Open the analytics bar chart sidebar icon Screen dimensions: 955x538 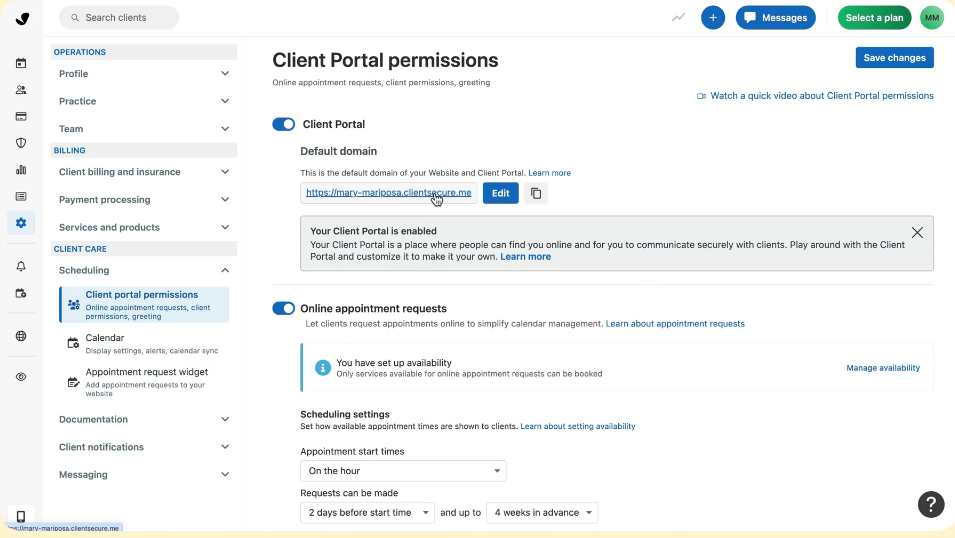(21, 170)
